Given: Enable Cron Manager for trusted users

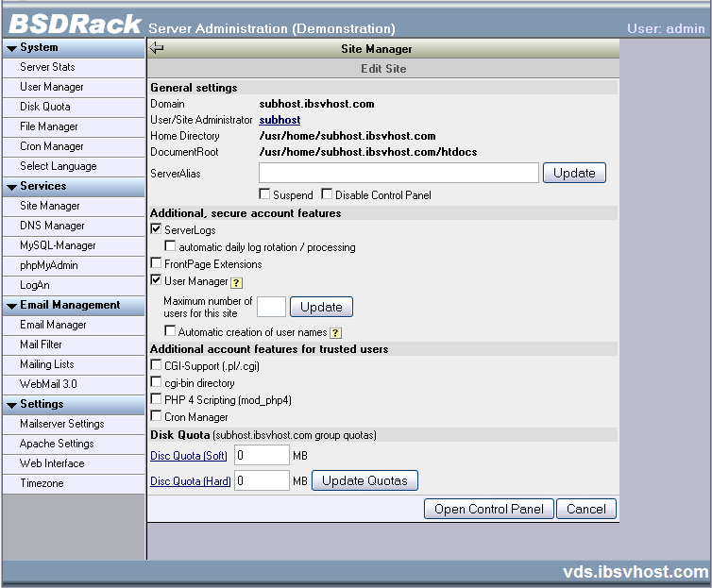Looking at the screenshot, I should [x=156, y=415].
